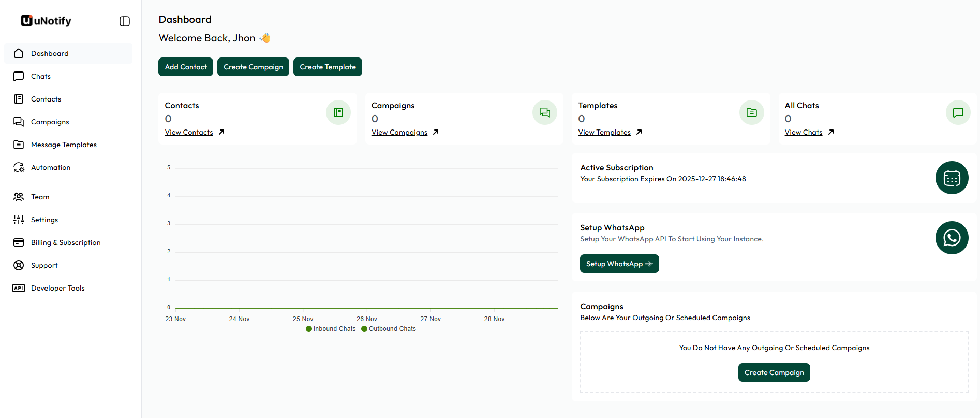Screen dimensions: 980x418
Task: Click the Campaigns card chat bubbles icon
Action: [x=545, y=112]
